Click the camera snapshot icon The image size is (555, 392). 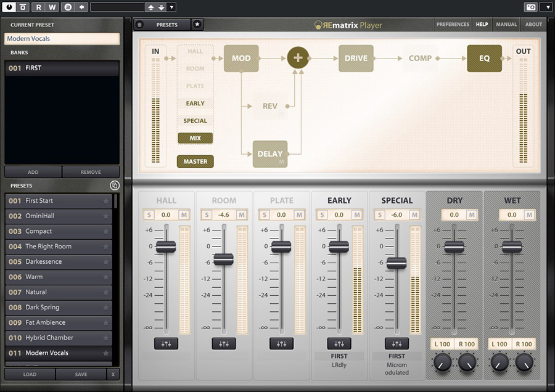(530, 7)
